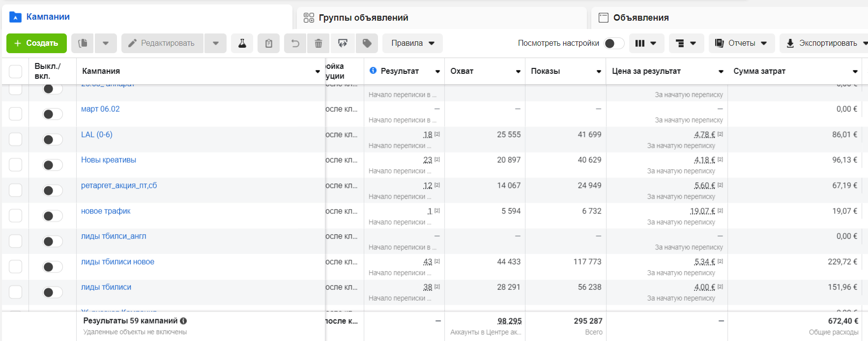The image size is (868, 341).
Task: Check the box for лиды тбилиси новое
Action: [16, 267]
